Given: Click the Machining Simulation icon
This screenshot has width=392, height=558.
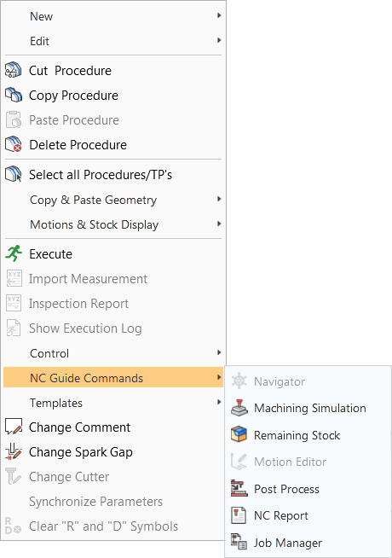Looking at the screenshot, I should click(x=239, y=408).
